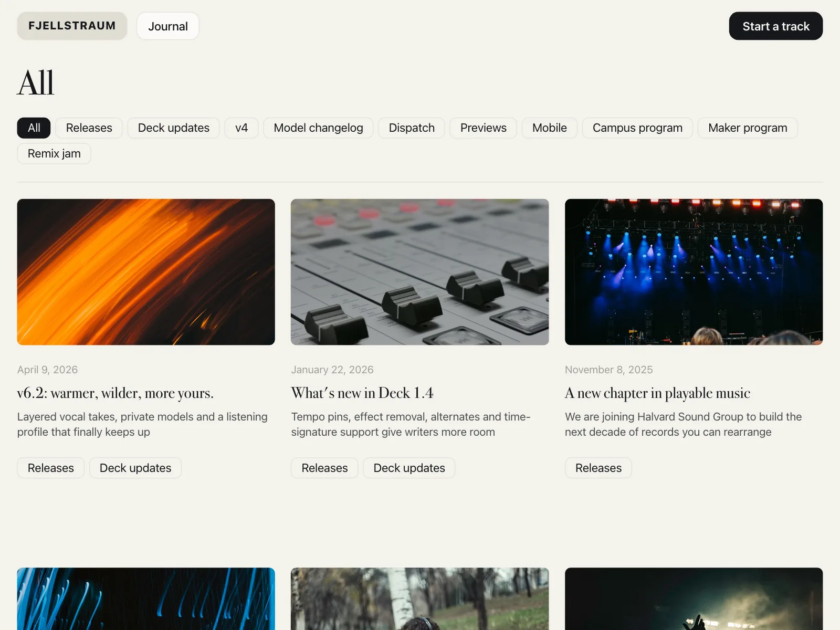Open the dark concert crowd thumbnail
This screenshot has width=840, height=630.
click(694, 599)
